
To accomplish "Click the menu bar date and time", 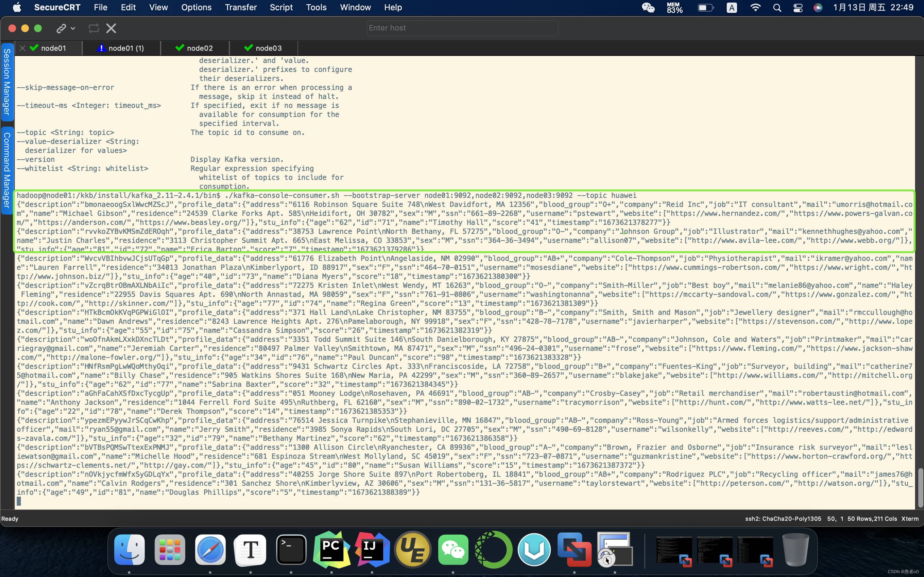I will coord(873,7).
